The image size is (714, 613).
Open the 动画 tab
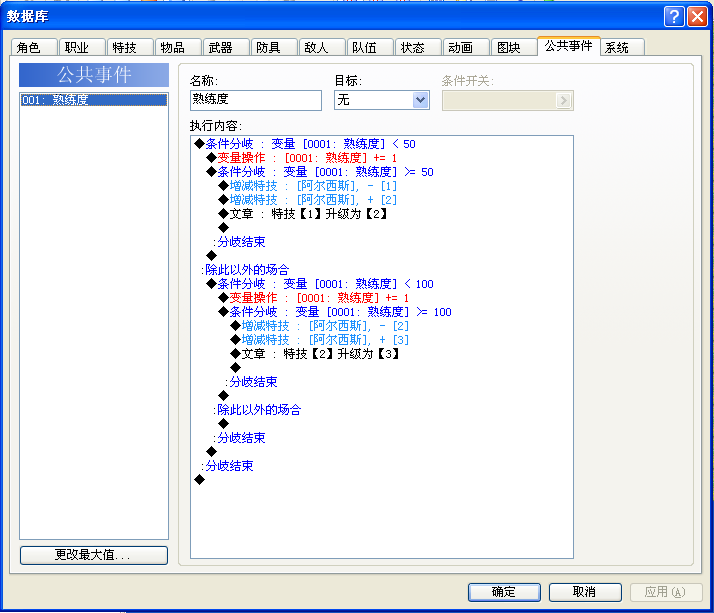point(466,47)
